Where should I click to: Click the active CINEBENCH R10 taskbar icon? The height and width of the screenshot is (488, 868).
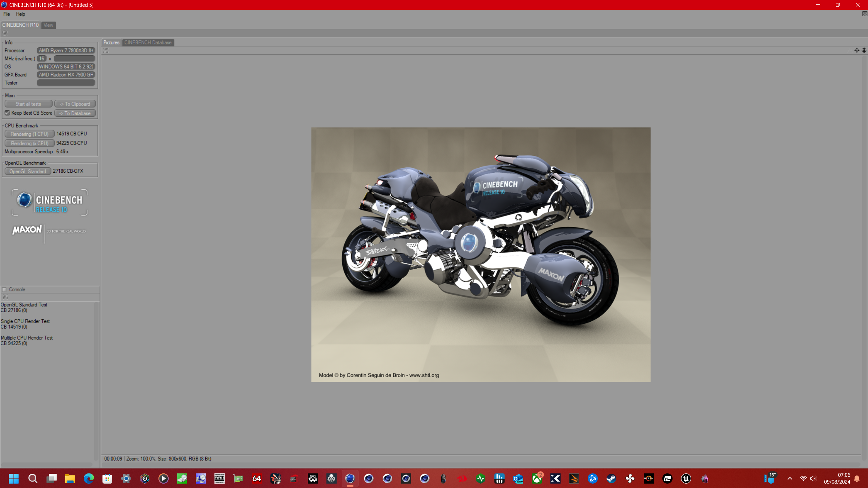coord(350,479)
